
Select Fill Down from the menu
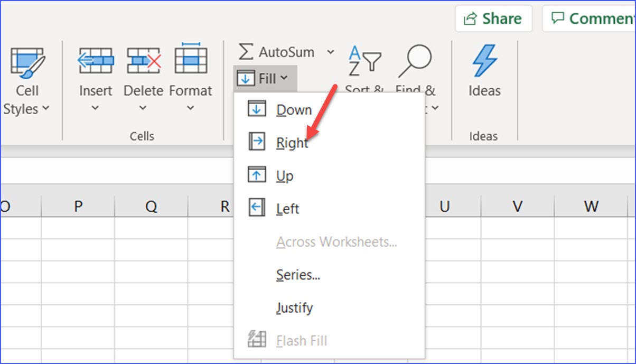click(294, 109)
